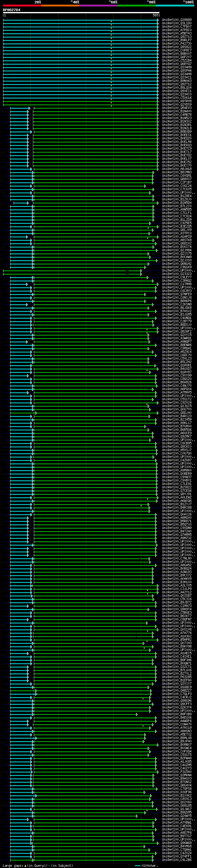Select hit label UniRef100_B1N5D4
Image resolution: width=197 pixels, height=868 pixels.
176,203
